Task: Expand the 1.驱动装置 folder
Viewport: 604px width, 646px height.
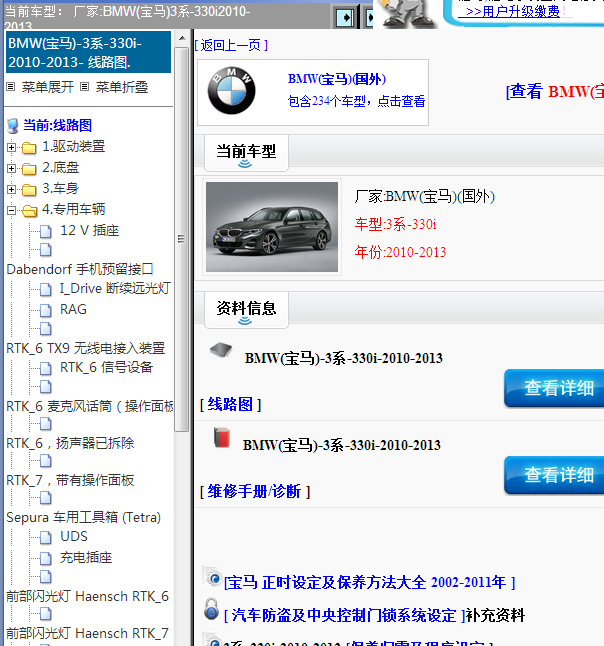Action: pyautogui.click(x=12, y=147)
